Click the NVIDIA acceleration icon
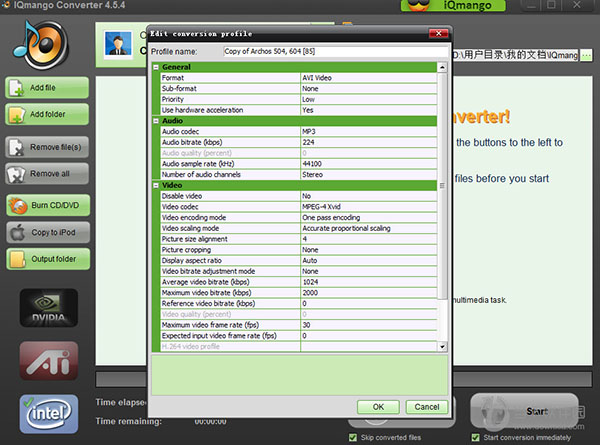Viewport: 600px width, 445px height. 49,308
